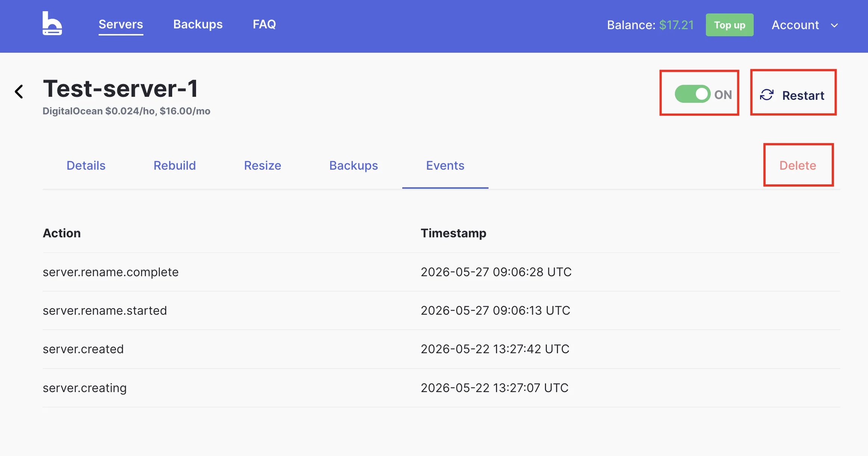Click the green Top up button

(729, 25)
